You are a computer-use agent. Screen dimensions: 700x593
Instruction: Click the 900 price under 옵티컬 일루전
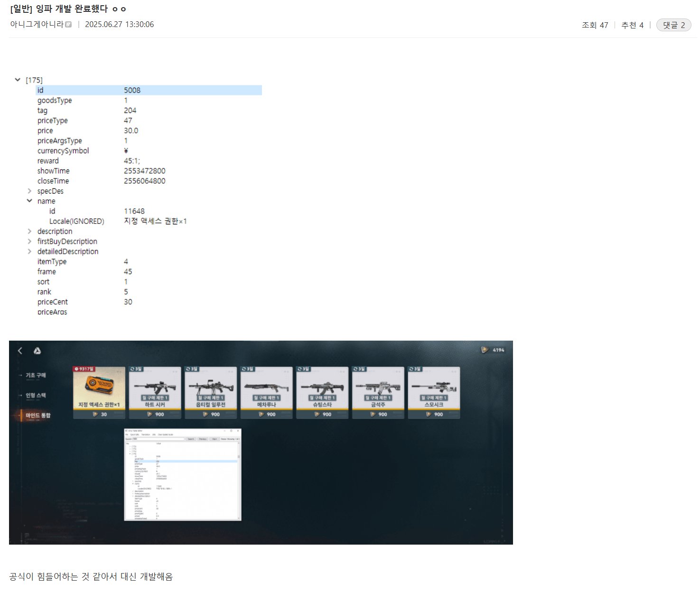point(215,415)
